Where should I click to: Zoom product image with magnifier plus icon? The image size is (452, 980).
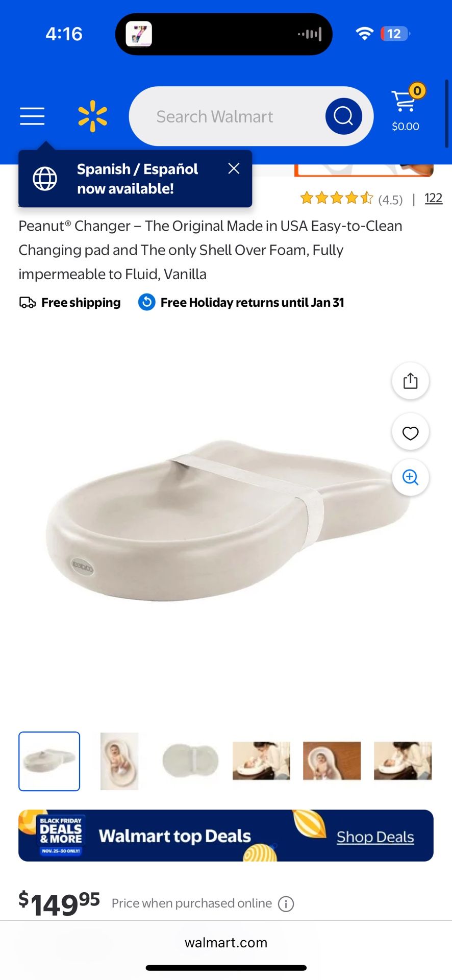410,477
